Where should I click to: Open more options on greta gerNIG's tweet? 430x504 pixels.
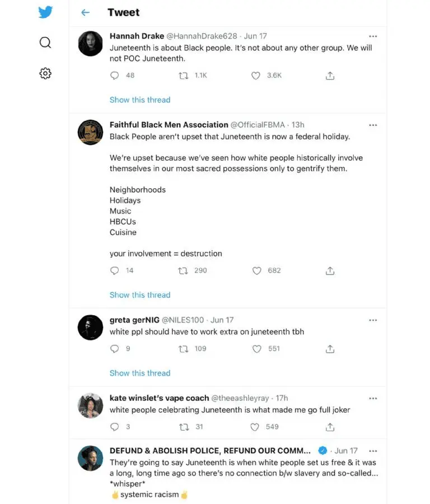[373, 320]
